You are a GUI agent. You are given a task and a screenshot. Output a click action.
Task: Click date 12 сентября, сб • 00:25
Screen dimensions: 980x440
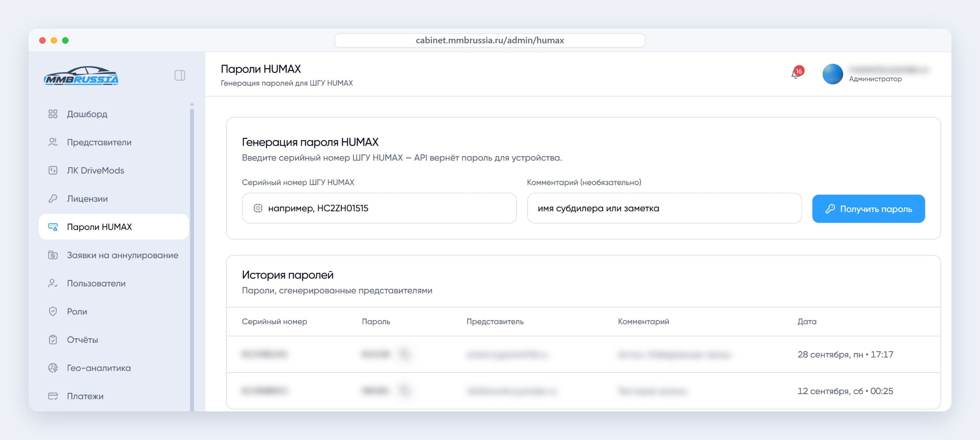point(845,391)
